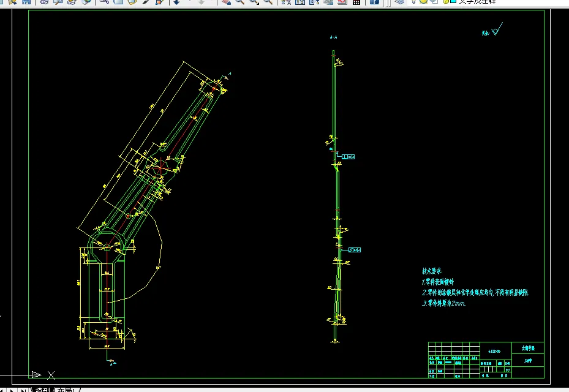Viewport: 569px width, 392px height.
Task: Select the note 3.零件料厚为2mm.
Action: (x=444, y=303)
